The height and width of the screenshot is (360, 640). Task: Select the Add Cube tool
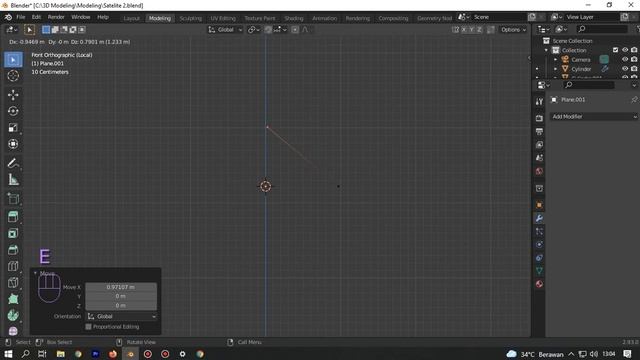coord(13,199)
